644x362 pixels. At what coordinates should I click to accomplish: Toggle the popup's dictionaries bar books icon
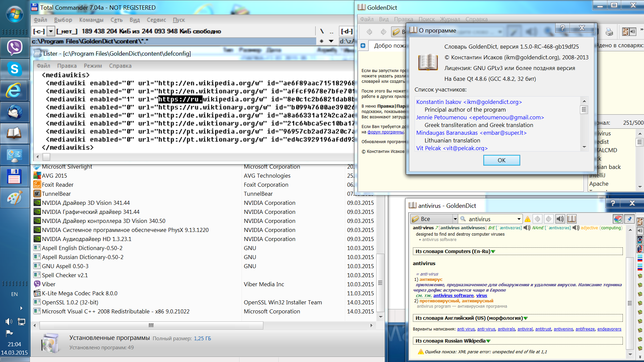point(618,219)
